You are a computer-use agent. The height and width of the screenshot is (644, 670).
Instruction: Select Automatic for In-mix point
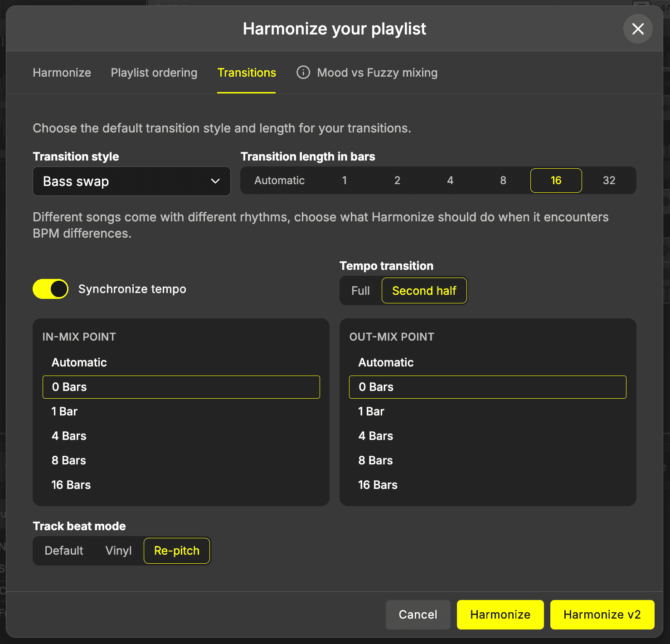click(79, 362)
